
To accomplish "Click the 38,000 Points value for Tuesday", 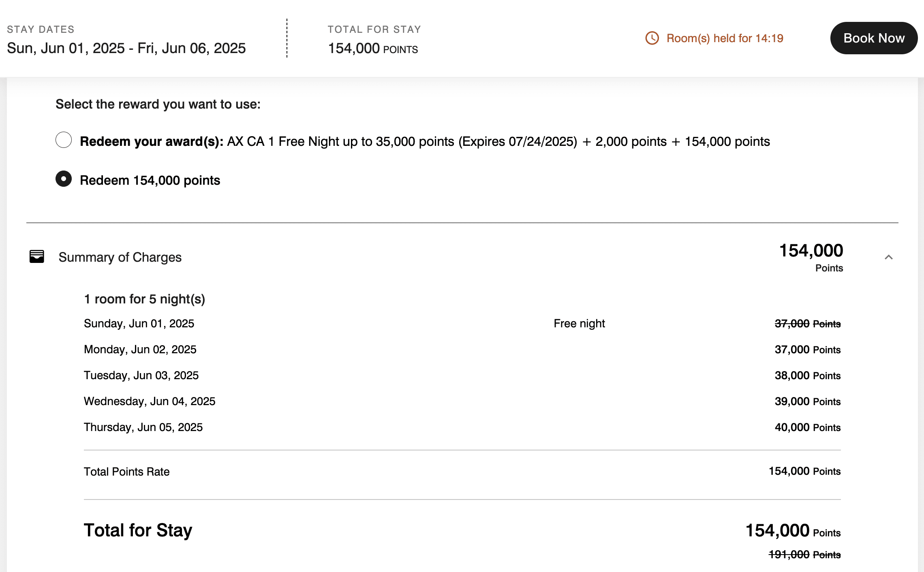I will [807, 376].
